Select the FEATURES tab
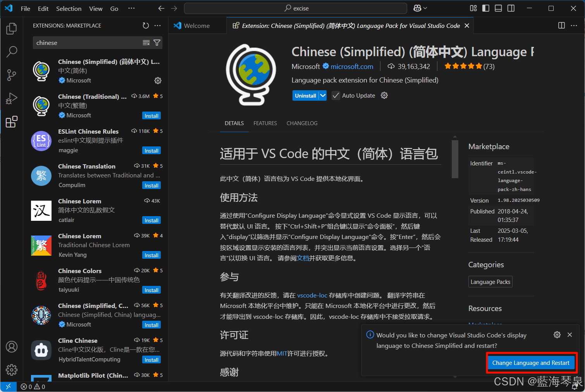 coord(265,123)
